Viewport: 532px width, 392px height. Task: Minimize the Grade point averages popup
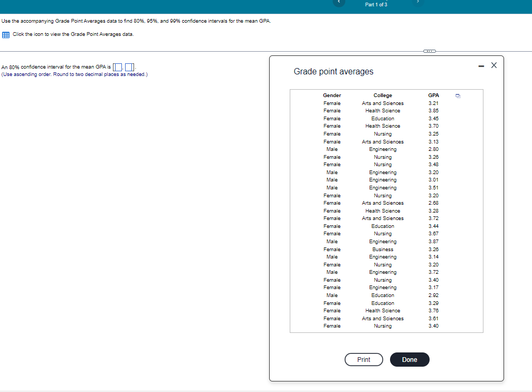tap(481, 65)
